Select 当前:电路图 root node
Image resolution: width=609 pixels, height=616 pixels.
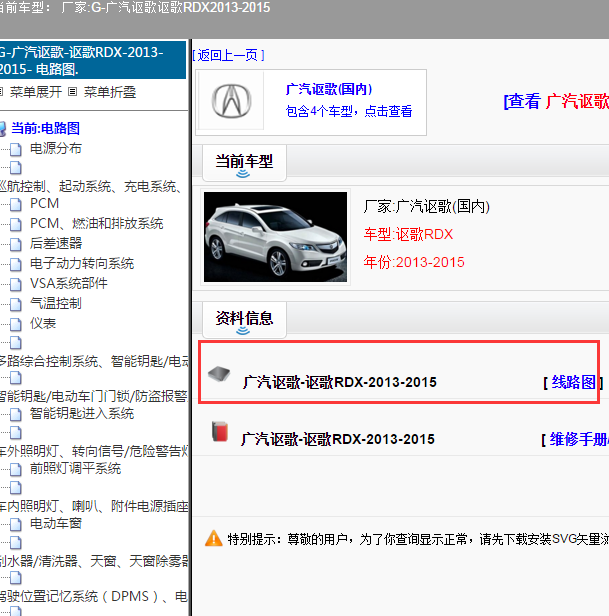[46, 128]
